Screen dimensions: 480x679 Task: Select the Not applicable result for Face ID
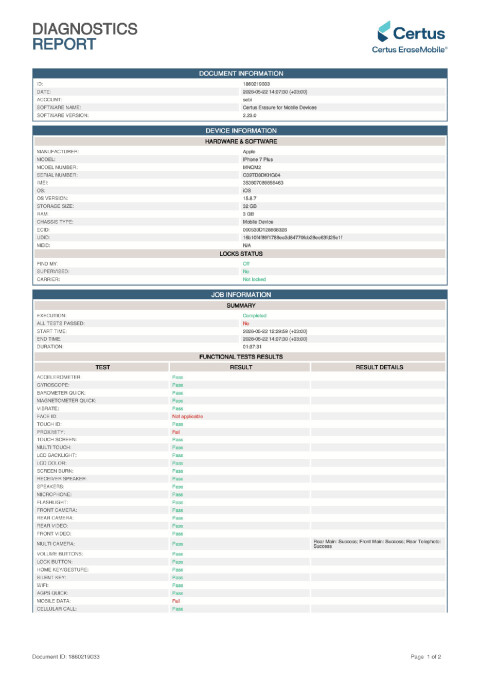coord(187,416)
